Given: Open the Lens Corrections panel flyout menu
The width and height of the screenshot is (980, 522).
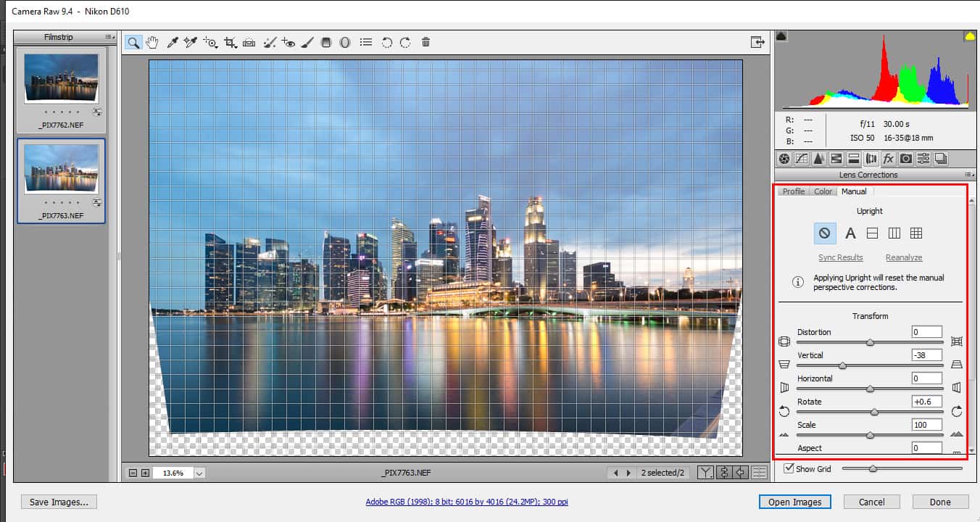Looking at the screenshot, I should pos(969,175).
